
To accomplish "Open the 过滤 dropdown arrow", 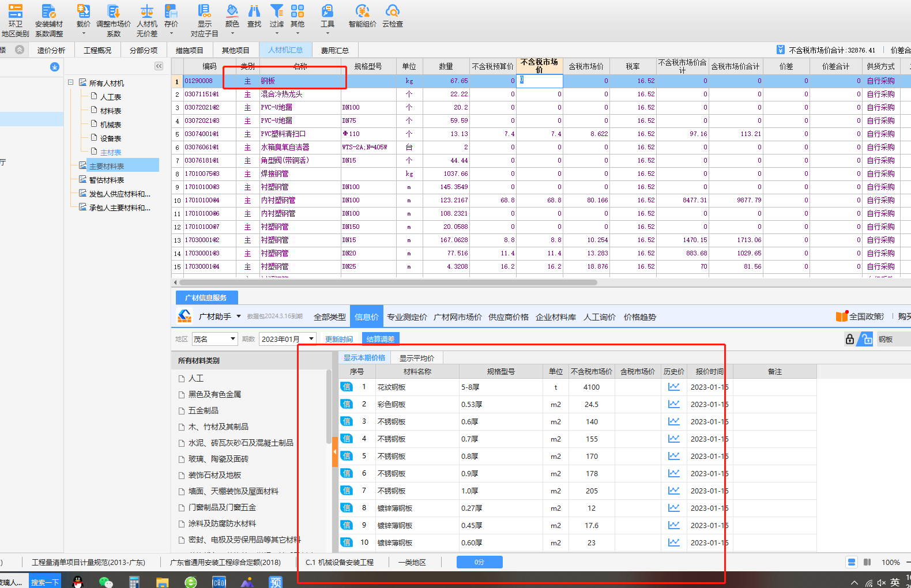I will click(277, 33).
